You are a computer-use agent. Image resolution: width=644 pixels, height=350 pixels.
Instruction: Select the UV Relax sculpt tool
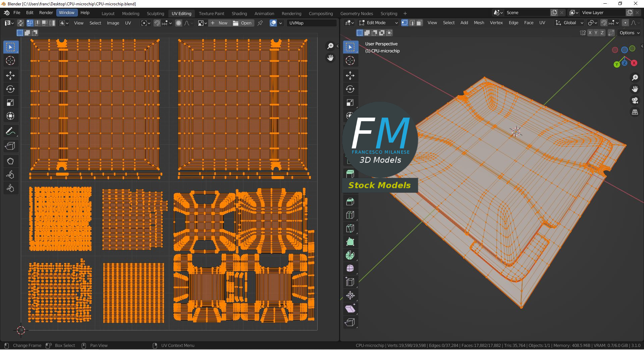click(10, 175)
